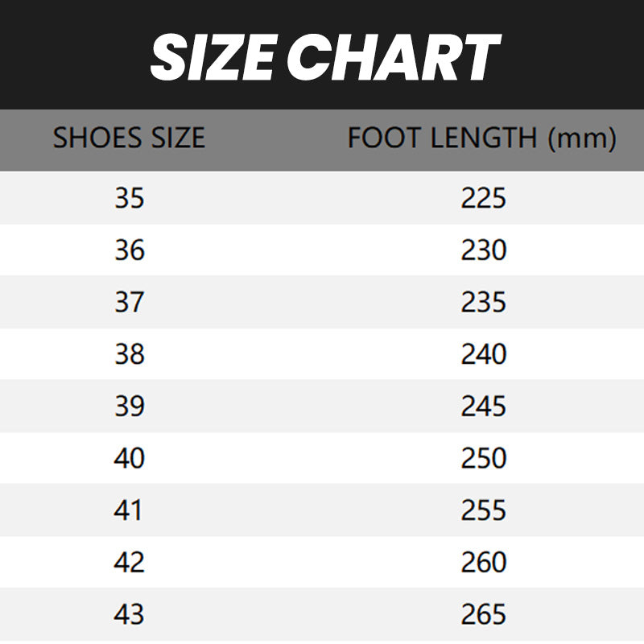Click the 260 foot length cell

tap(483, 563)
